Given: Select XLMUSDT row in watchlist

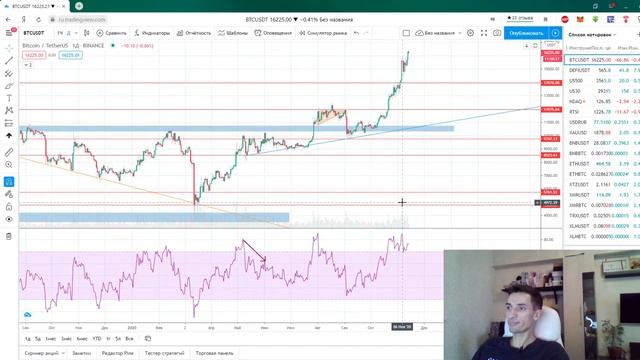Looking at the screenshot, I should [602, 226].
